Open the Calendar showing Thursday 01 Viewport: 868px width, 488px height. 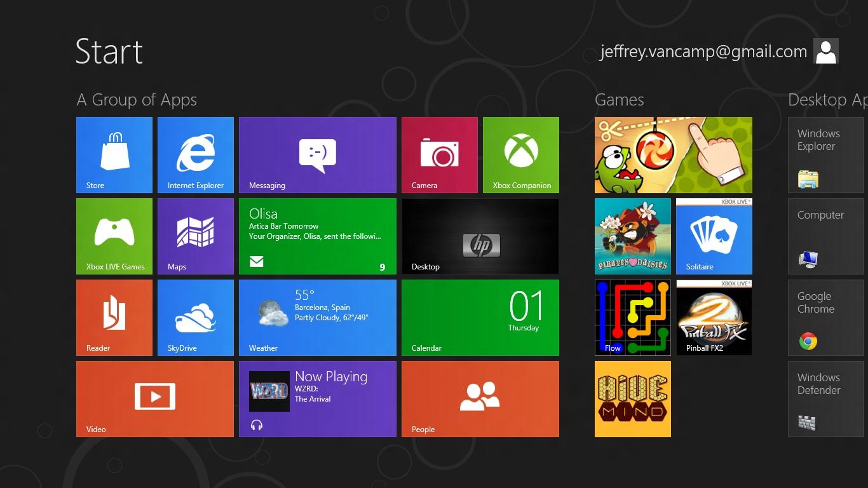point(480,317)
